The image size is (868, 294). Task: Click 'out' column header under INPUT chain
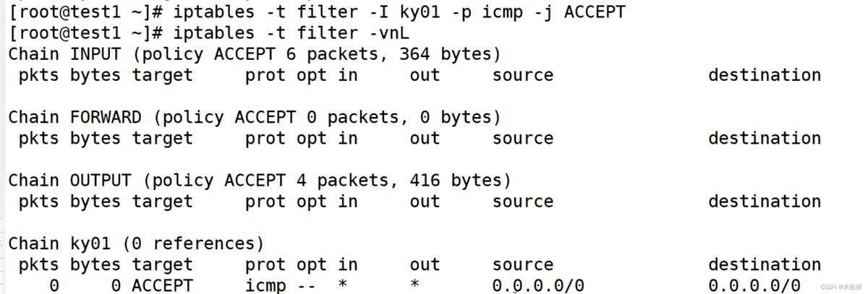click(x=425, y=75)
